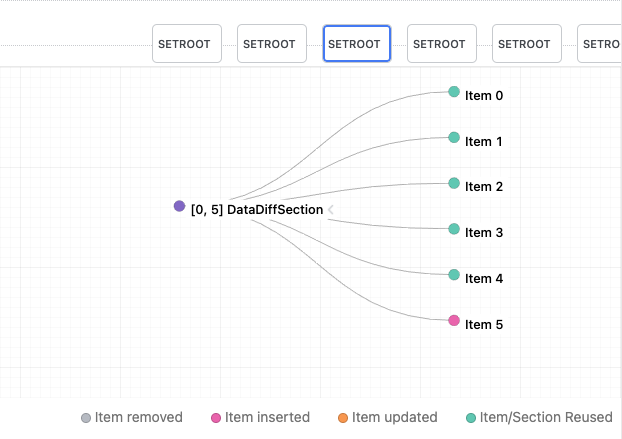The height and width of the screenshot is (439, 622).
Task: Collapse the DataDiffSection chevron arrow
Action: tap(330, 209)
